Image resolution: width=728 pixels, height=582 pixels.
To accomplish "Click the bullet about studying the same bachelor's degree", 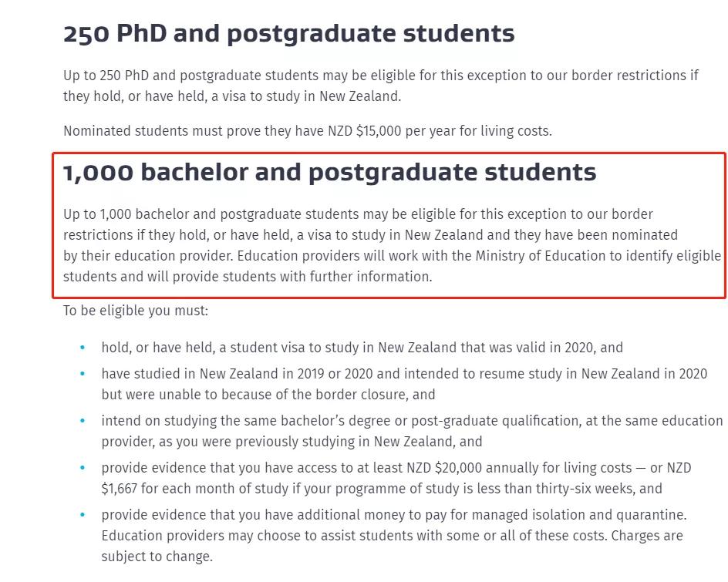I will [411, 432].
